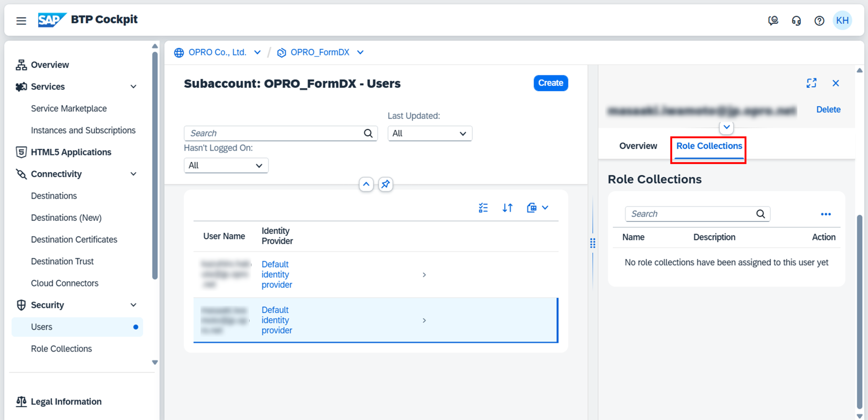868x420 pixels.
Task: Open the support headset icon
Action: tap(796, 21)
